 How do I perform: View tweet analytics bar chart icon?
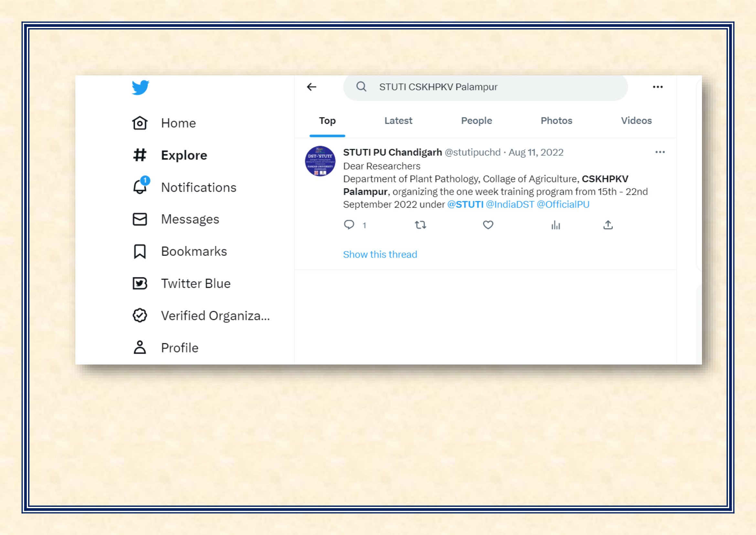pyautogui.click(x=556, y=225)
